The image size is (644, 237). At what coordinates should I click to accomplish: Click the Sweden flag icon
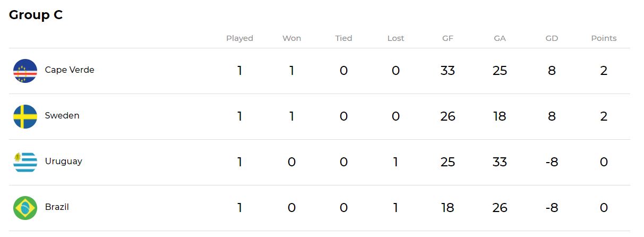pyautogui.click(x=25, y=116)
